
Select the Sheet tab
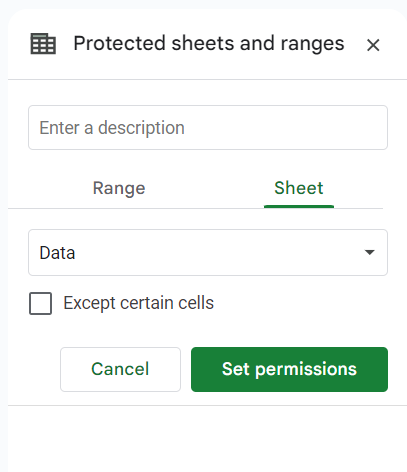[299, 188]
